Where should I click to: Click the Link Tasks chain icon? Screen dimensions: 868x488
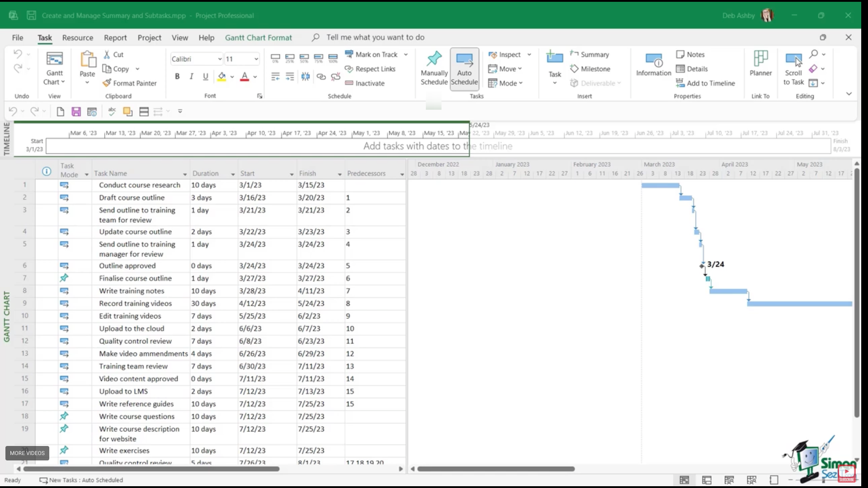tap(321, 76)
